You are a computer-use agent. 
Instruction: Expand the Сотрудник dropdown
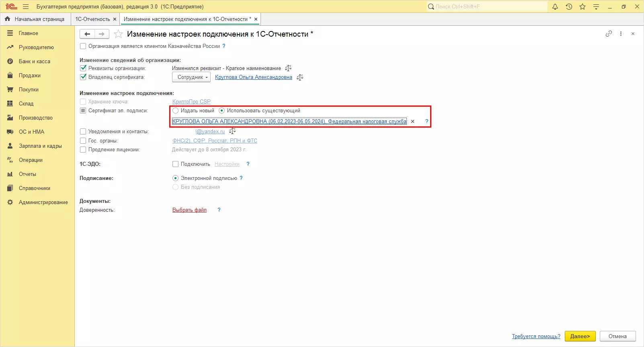click(191, 77)
